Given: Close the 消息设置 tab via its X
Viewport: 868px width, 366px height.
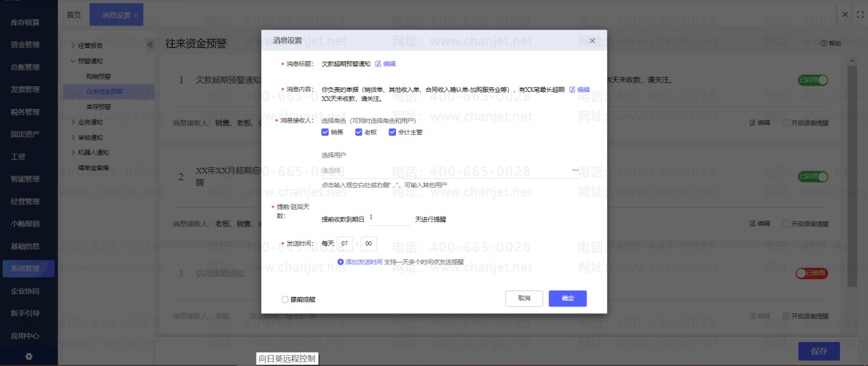Looking at the screenshot, I should point(136,15).
